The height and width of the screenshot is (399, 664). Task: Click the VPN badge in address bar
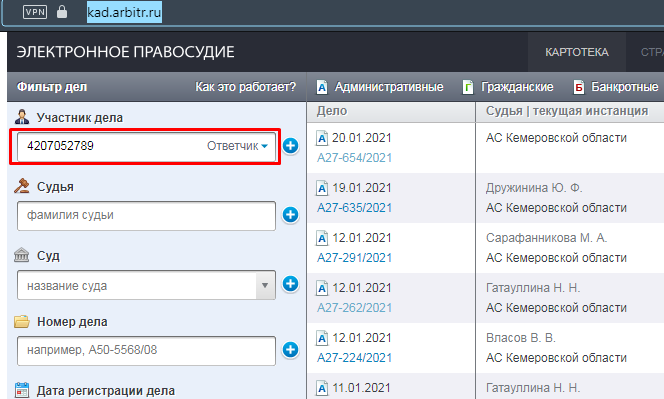tap(35, 12)
